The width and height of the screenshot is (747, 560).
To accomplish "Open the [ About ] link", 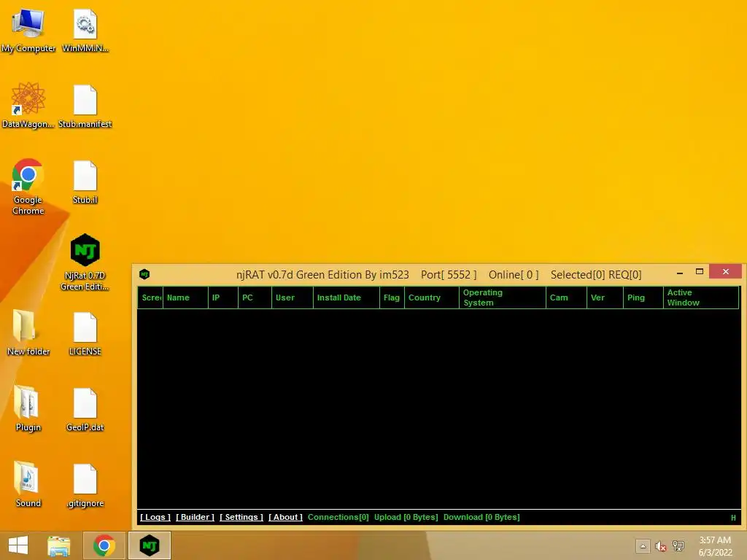I will [x=285, y=517].
